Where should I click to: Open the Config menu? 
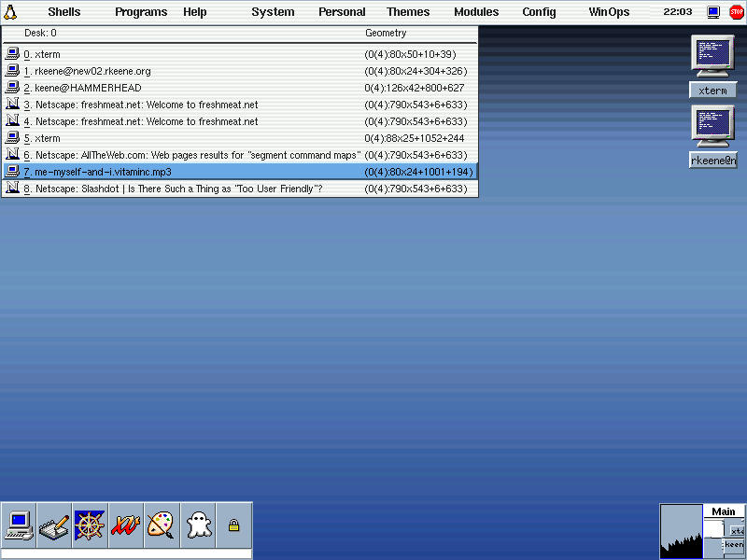click(540, 12)
